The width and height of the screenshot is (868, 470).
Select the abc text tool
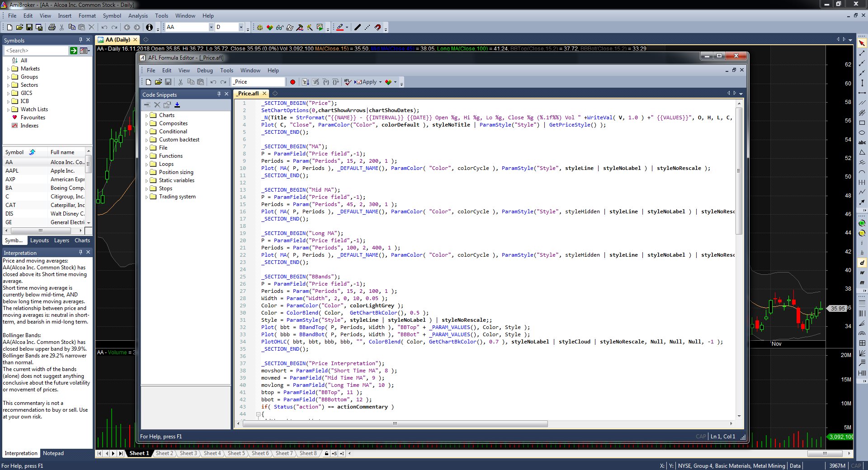pos(862,142)
